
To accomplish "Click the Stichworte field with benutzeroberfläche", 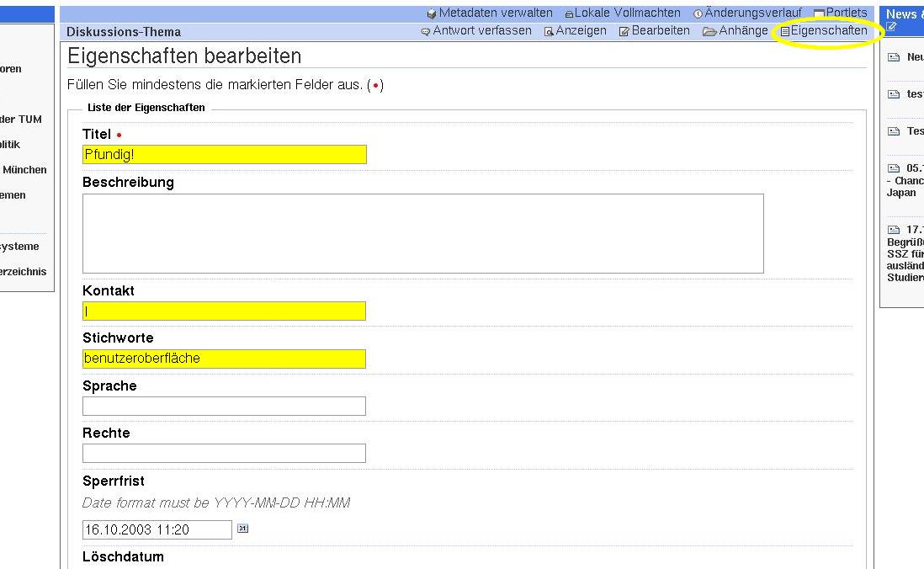I will click(x=224, y=359).
